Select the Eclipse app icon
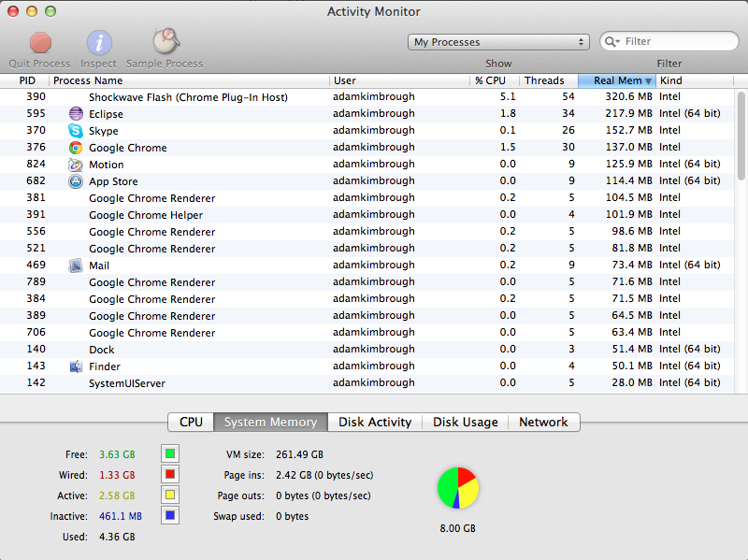Screen dimensions: 748x560 coord(76,113)
